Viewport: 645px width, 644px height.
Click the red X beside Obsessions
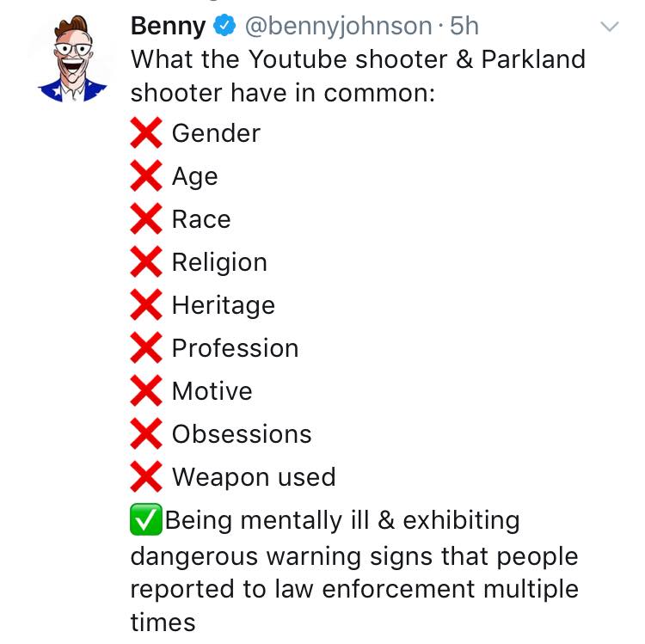pos(146,433)
